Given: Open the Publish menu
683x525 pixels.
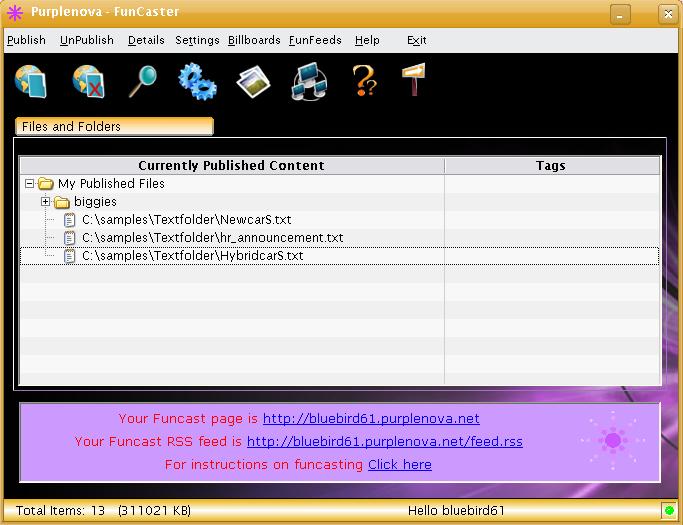Looking at the screenshot, I should point(26,40).
